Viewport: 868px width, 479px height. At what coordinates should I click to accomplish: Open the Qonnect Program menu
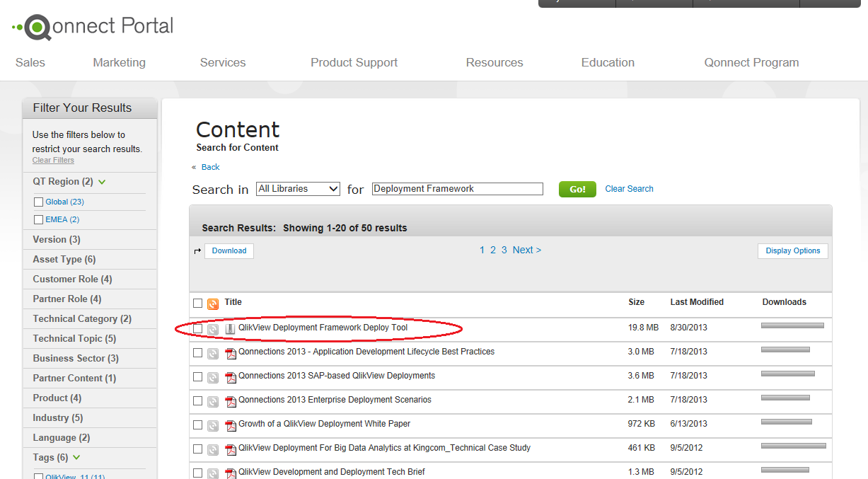tap(751, 63)
